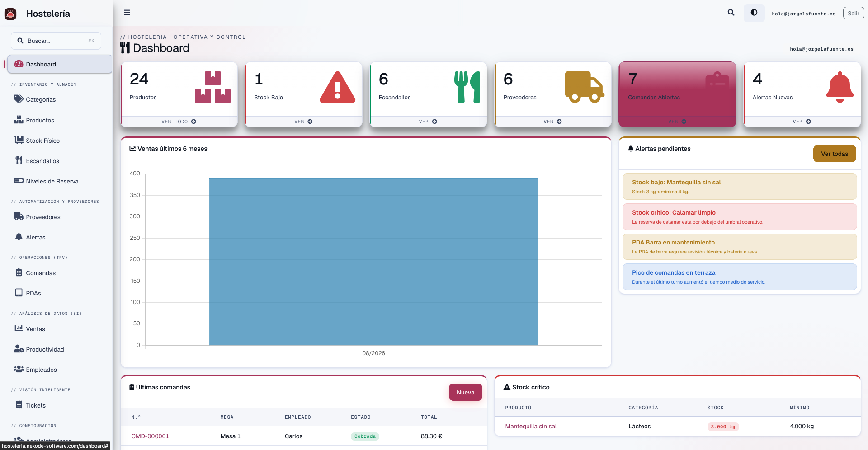Open Mantequilla sin sal product link

tap(531, 426)
